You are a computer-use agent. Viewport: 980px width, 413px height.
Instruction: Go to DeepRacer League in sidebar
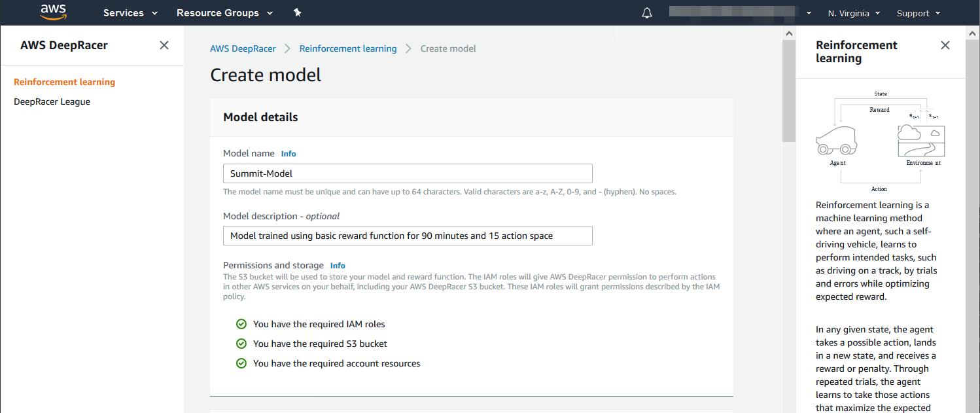point(52,101)
